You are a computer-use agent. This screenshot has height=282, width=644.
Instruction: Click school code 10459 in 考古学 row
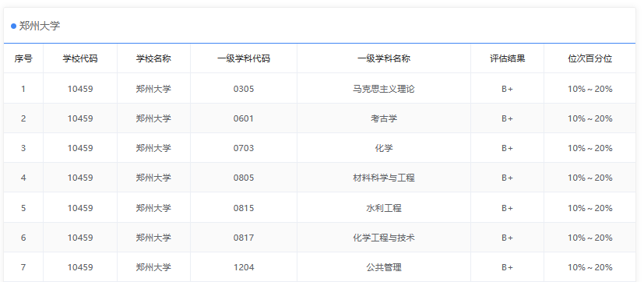(80, 118)
